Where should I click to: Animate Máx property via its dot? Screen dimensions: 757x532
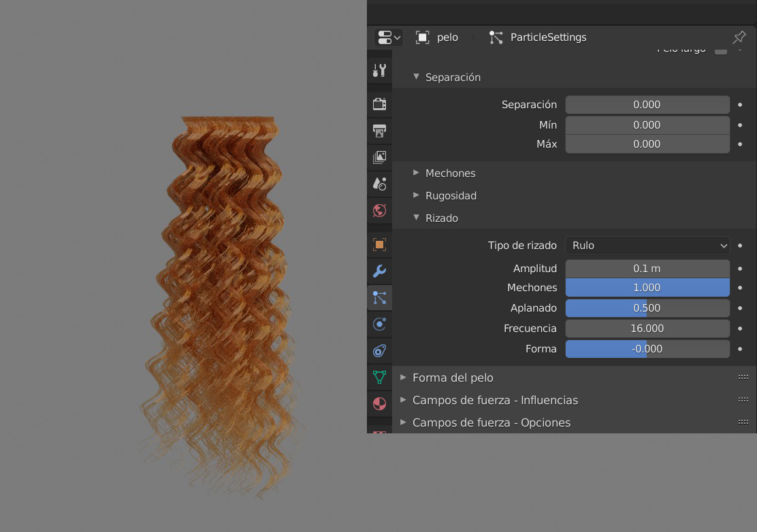tap(740, 144)
